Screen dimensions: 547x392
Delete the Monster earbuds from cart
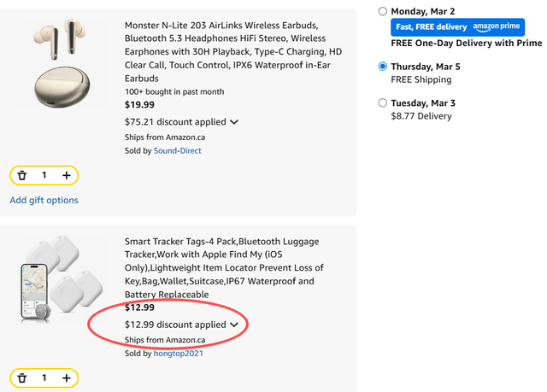tap(22, 175)
